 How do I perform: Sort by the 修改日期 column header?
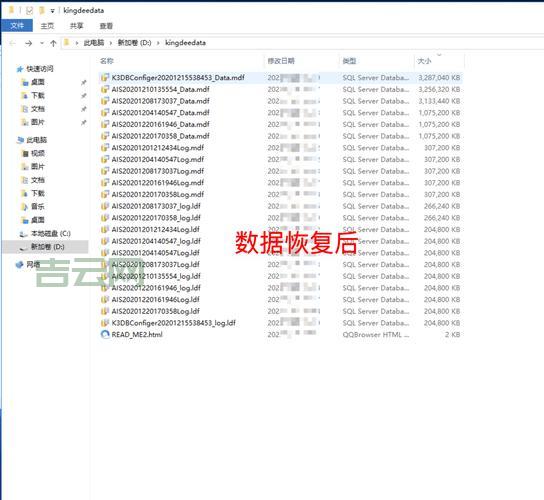click(x=281, y=61)
